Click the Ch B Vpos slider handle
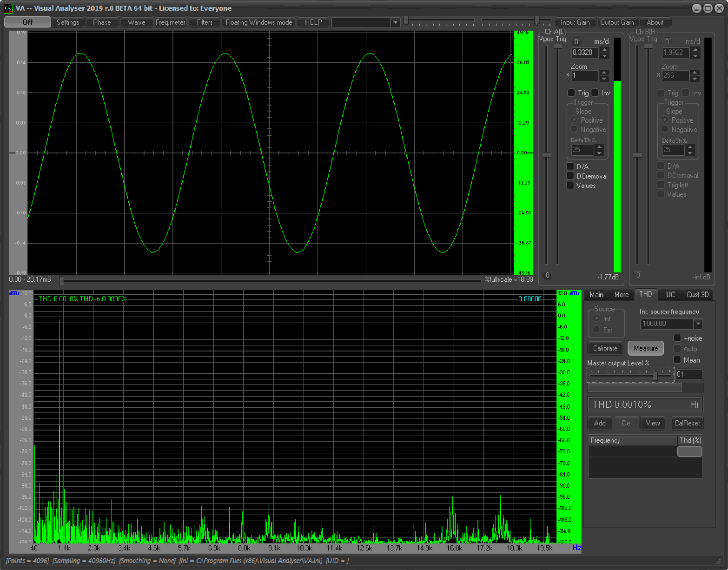The width and height of the screenshot is (728, 570). click(x=638, y=154)
